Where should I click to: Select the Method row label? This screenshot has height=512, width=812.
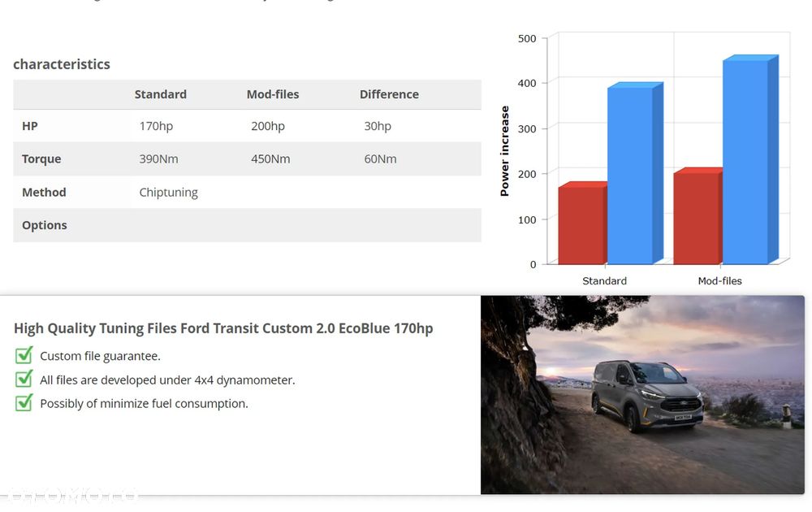(x=44, y=193)
